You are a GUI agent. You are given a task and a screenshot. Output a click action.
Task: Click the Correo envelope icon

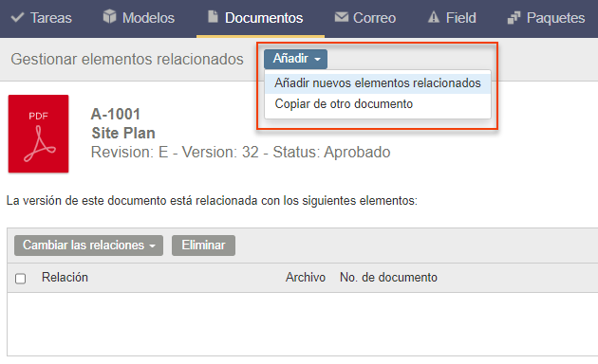pos(342,17)
